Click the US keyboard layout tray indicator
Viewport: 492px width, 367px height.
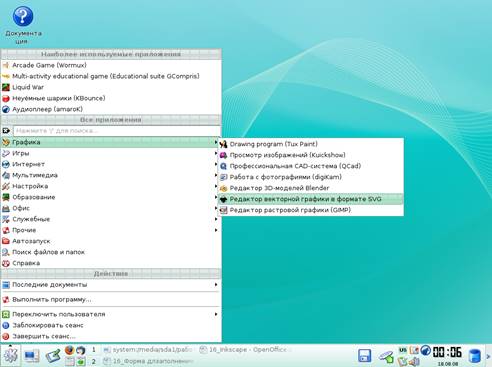pos(403,350)
